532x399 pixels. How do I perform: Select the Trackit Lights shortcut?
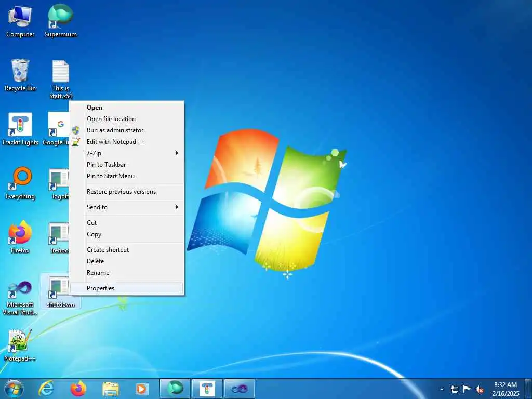pos(20,129)
